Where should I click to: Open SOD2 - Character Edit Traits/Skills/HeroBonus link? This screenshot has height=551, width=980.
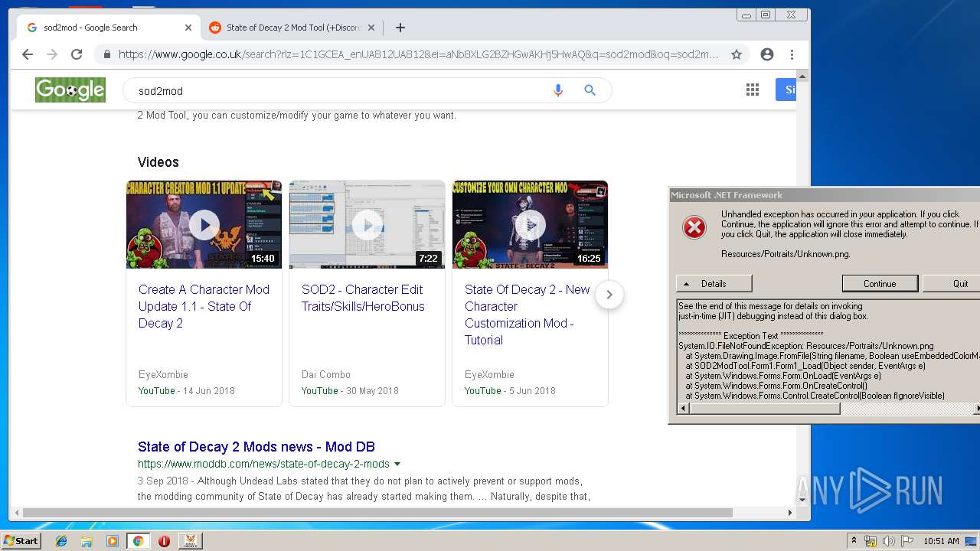point(363,298)
